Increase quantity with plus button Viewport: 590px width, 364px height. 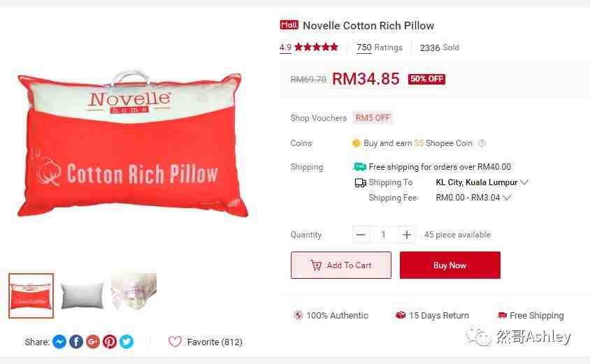click(x=406, y=235)
